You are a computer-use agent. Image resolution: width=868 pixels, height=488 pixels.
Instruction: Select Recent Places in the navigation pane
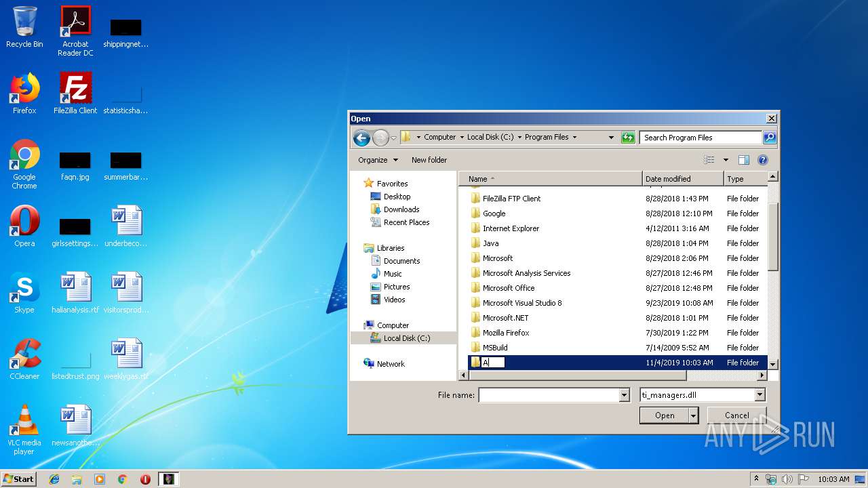click(406, 222)
